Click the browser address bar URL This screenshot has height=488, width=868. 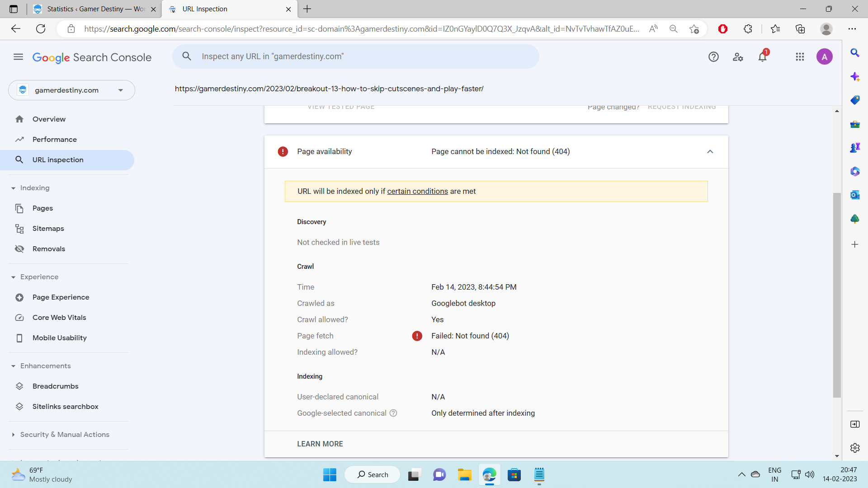coord(362,29)
